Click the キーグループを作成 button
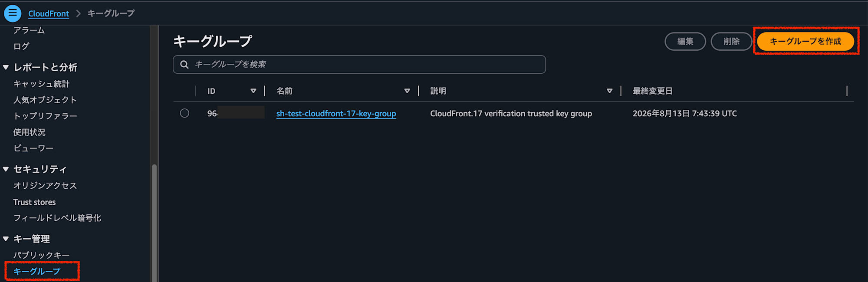 point(806,41)
